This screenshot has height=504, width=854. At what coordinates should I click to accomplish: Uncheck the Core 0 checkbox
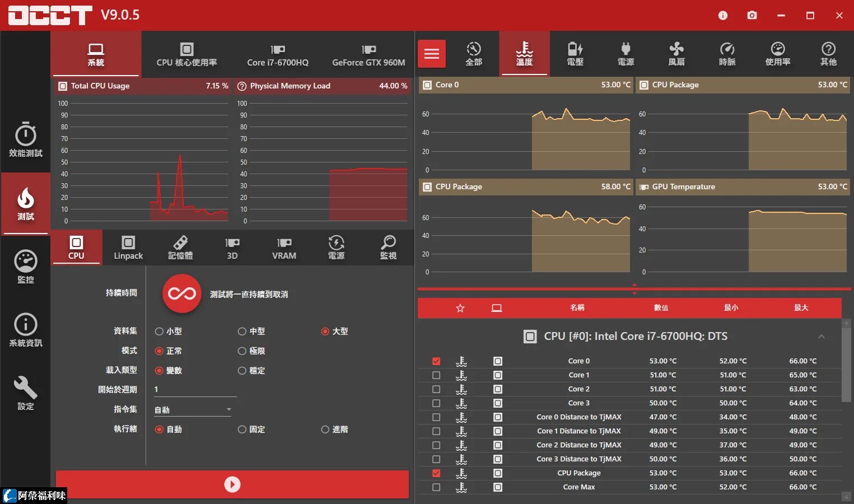pyautogui.click(x=436, y=361)
